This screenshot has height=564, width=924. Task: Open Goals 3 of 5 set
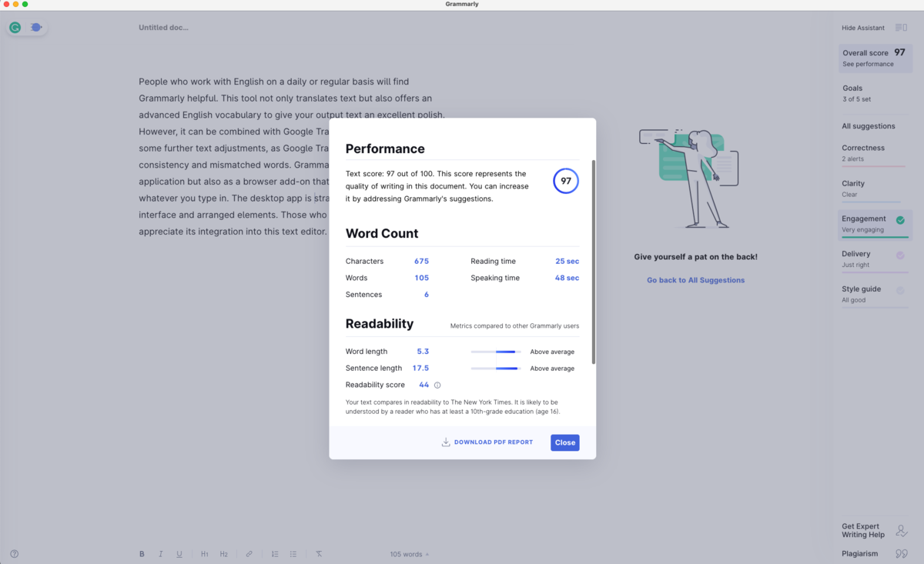tap(875, 93)
